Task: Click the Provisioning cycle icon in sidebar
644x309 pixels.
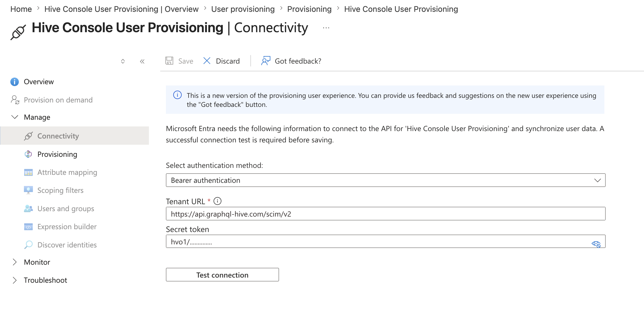Action: [28, 154]
